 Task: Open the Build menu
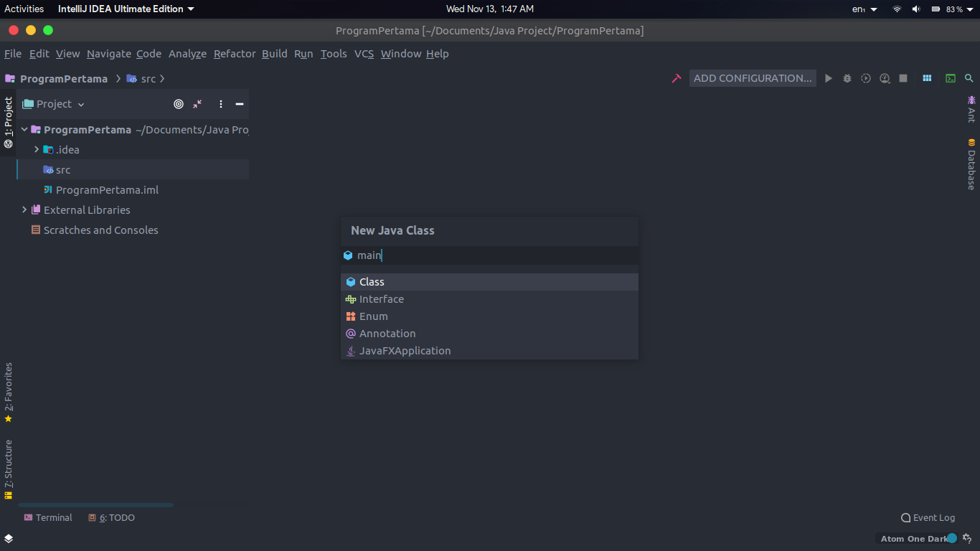coord(275,54)
